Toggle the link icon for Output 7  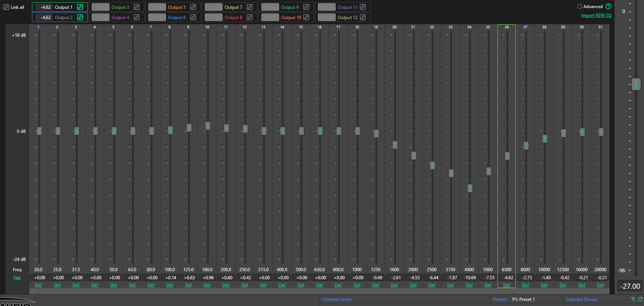click(x=250, y=7)
